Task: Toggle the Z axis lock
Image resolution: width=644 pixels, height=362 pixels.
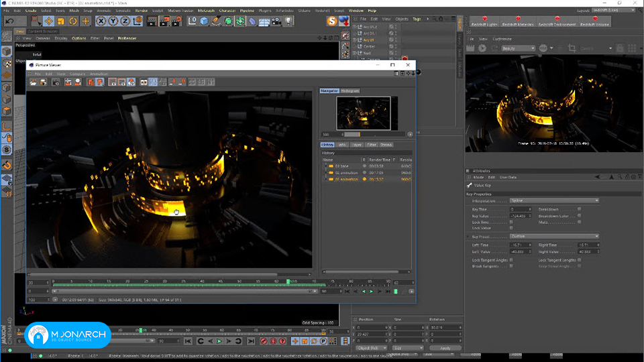Action: click(125, 21)
